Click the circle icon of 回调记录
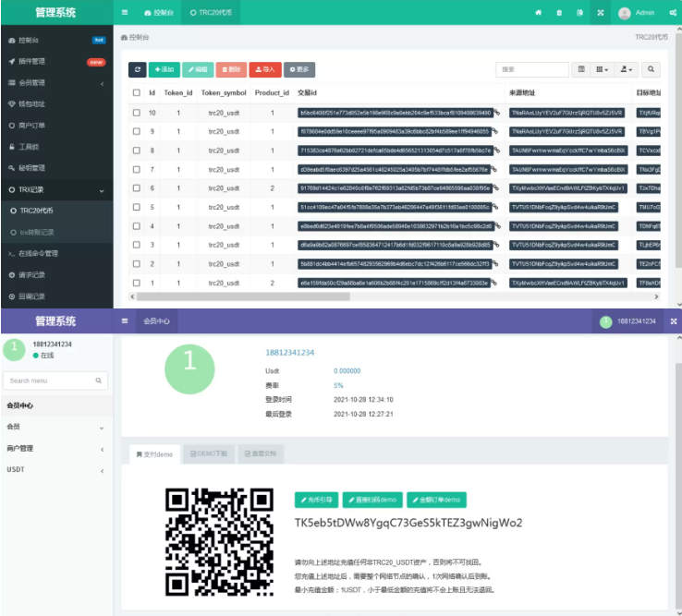682x616 pixels. [x=12, y=296]
